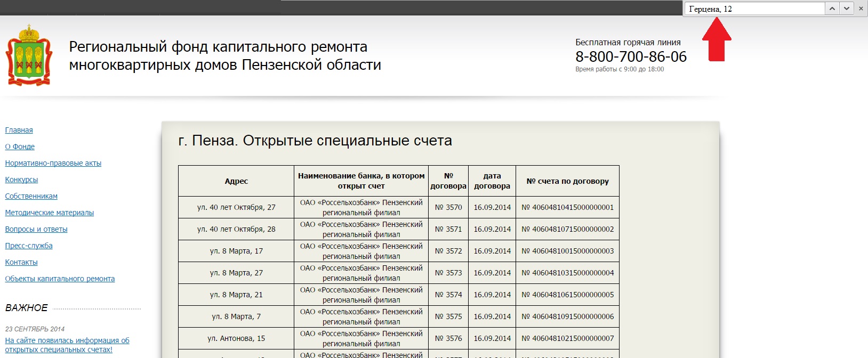Close the find bar
868x358 pixels.
click(x=861, y=9)
